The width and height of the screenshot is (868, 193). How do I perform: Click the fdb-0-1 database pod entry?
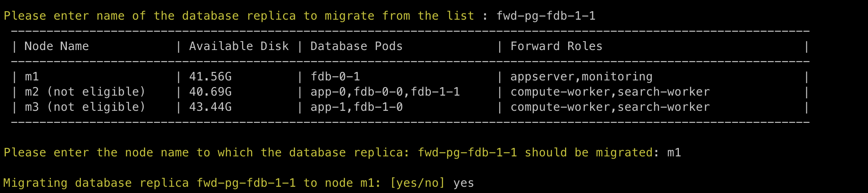pos(335,77)
